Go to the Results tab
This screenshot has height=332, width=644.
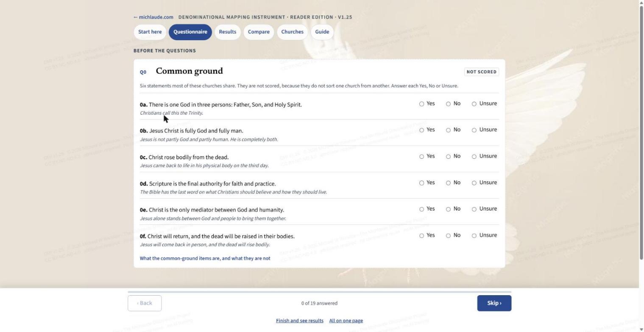(228, 32)
